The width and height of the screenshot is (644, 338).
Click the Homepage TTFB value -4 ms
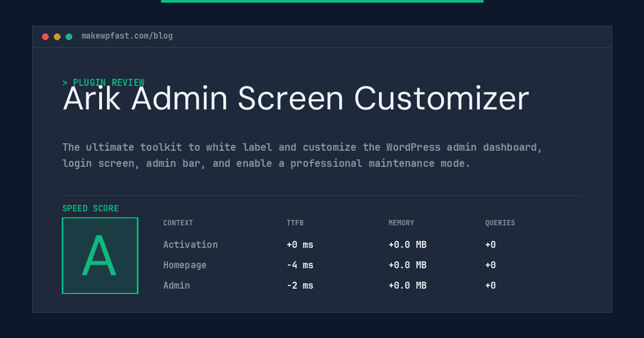(x=300, y=265)
